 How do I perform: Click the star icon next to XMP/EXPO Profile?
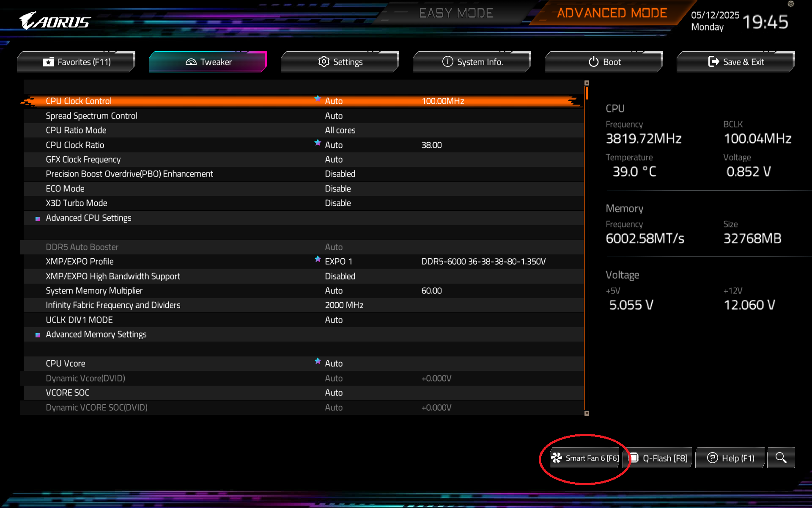[318, 259]
